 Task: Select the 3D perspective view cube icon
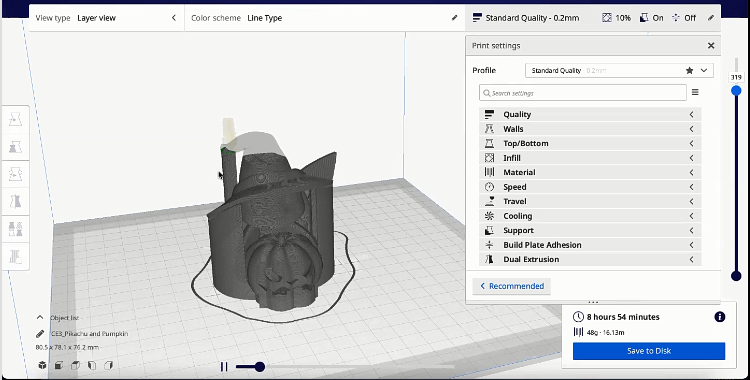click(43, 365)
